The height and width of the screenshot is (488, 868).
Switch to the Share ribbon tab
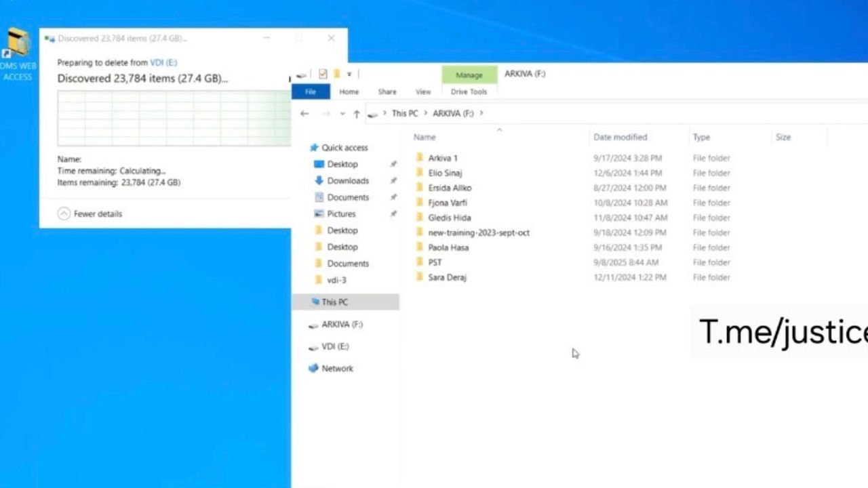click(x=387, y=91)
